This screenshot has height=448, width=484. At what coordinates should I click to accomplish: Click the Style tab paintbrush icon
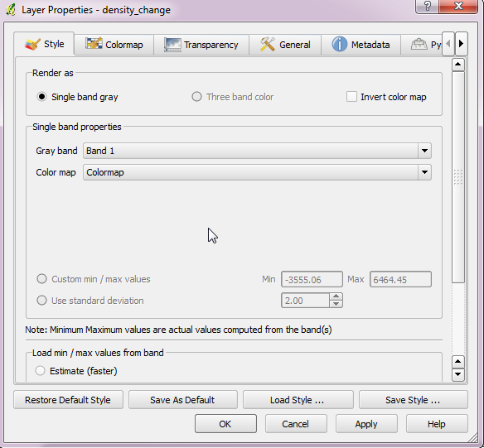[32, 45]
